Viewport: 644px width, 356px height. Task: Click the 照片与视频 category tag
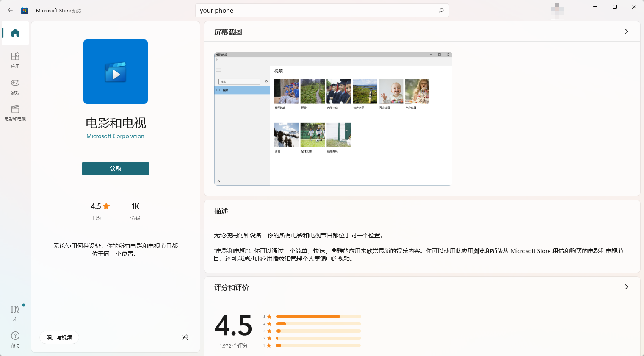pos(59,337)
